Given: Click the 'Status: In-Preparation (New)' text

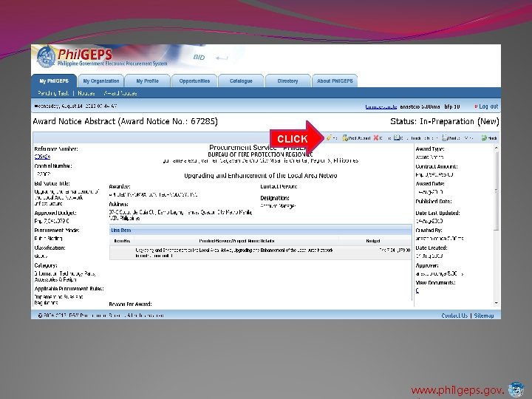Looking at the screenshot, I should click(445, 121).
